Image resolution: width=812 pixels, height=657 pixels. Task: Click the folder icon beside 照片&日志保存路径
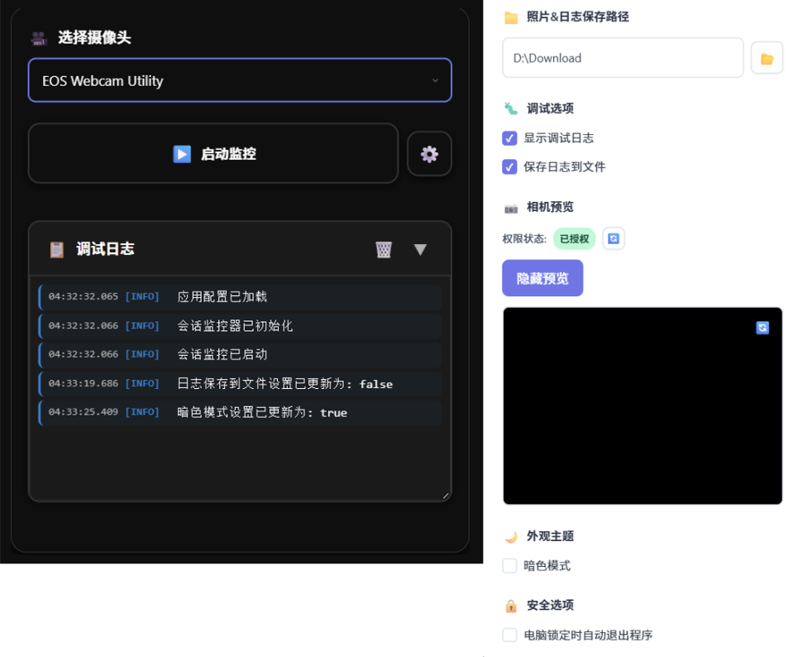click(x=511, y=17)
